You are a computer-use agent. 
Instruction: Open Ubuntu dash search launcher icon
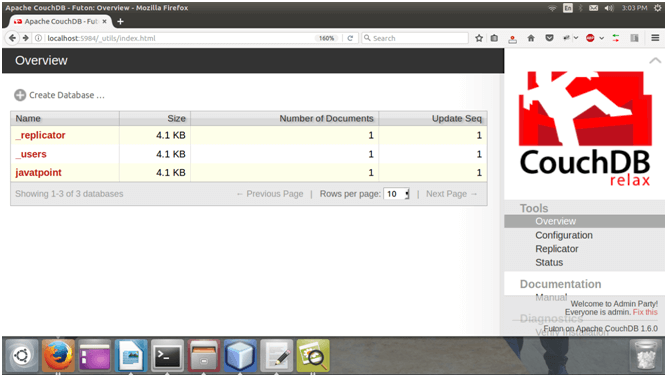click(x=21, y=355)
